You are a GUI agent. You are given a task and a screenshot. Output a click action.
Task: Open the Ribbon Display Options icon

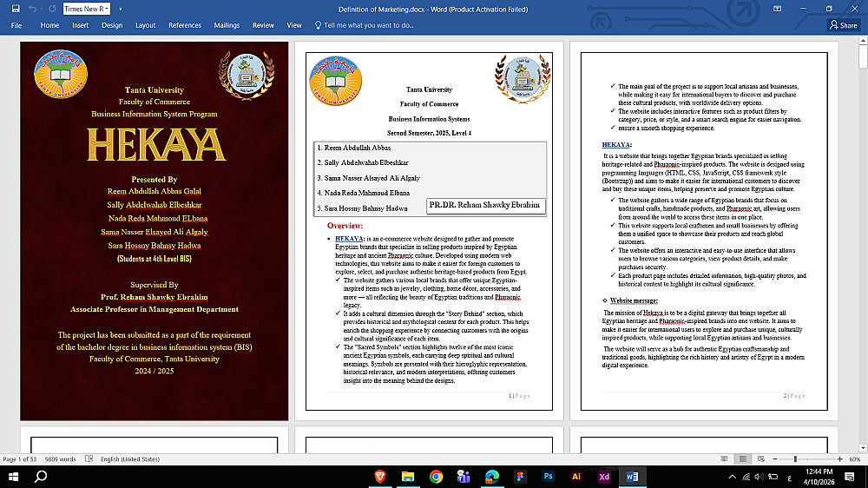click(x=777, y=9)
